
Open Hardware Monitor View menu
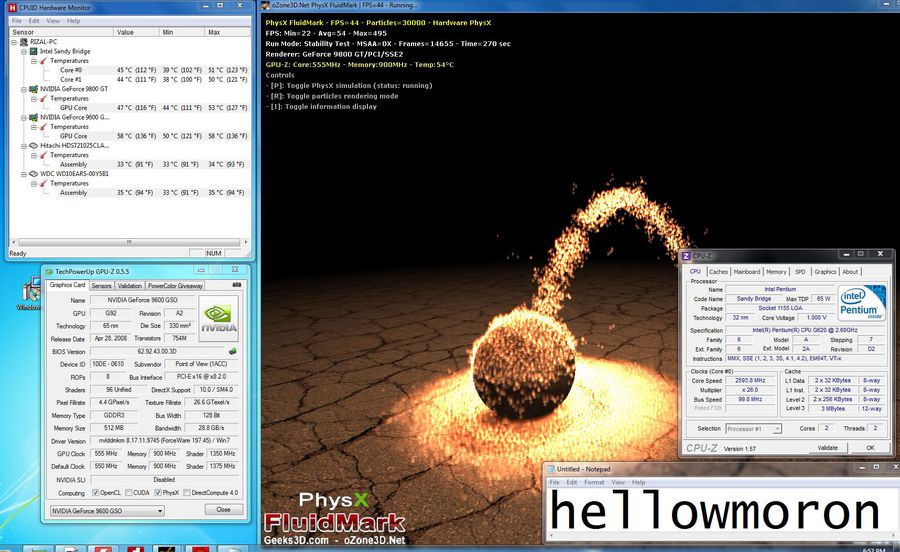click(53, 21)
